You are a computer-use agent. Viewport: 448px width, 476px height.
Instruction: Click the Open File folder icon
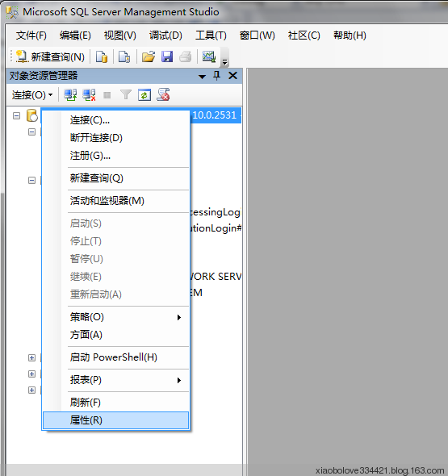[149, 56]
